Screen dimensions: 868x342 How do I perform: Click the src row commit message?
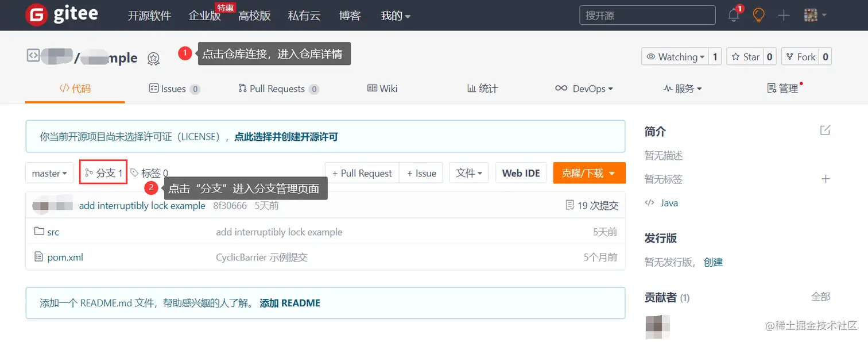click(x=279, y=232)
